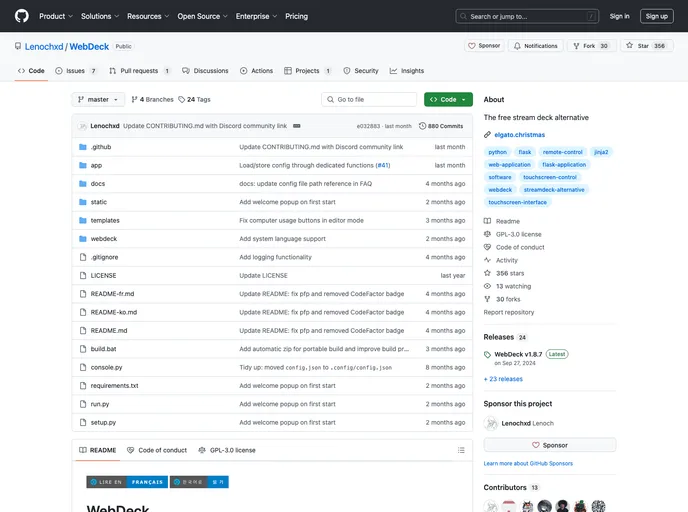Click the tag icon next to 24 Tags
This screenshot has height=512, width=688.
click(x=182, y=100)
